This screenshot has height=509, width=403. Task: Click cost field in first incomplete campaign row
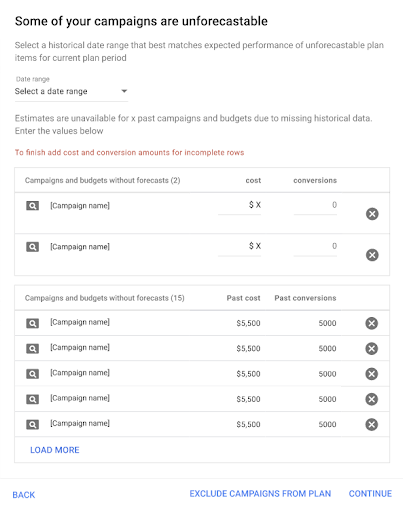coord(239,205)
